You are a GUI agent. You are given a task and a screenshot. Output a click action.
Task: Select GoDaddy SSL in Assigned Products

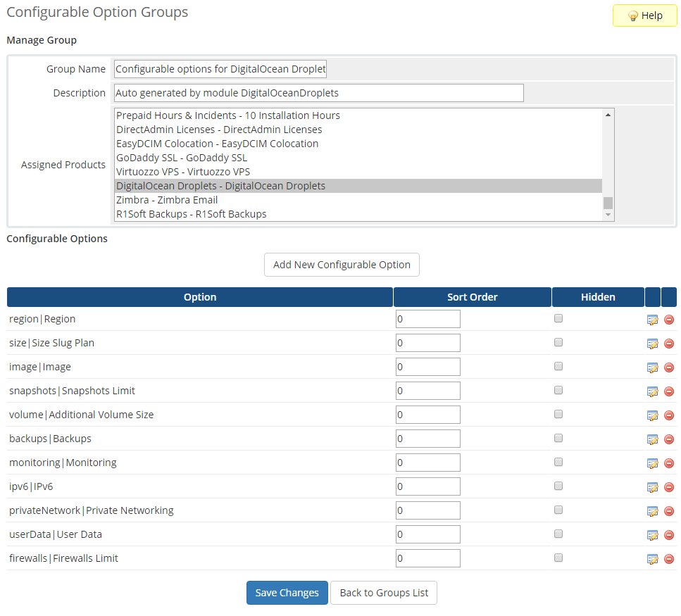click(358, 158)
